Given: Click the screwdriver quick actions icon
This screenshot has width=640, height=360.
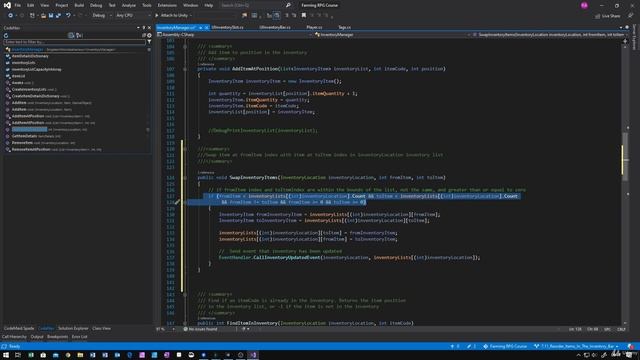Looking at the screenshot, I should [x=177, y=202].
